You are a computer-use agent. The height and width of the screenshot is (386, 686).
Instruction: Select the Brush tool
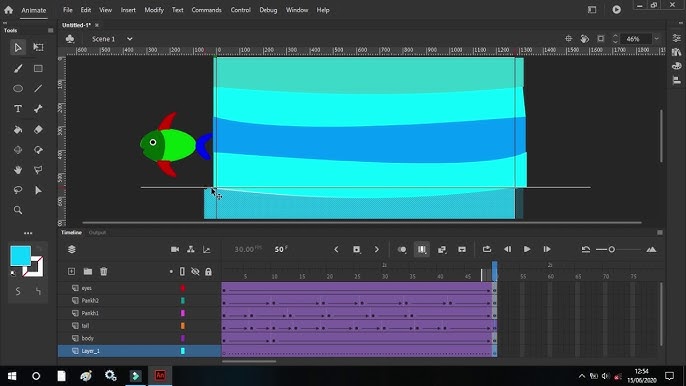coord(18,68)
